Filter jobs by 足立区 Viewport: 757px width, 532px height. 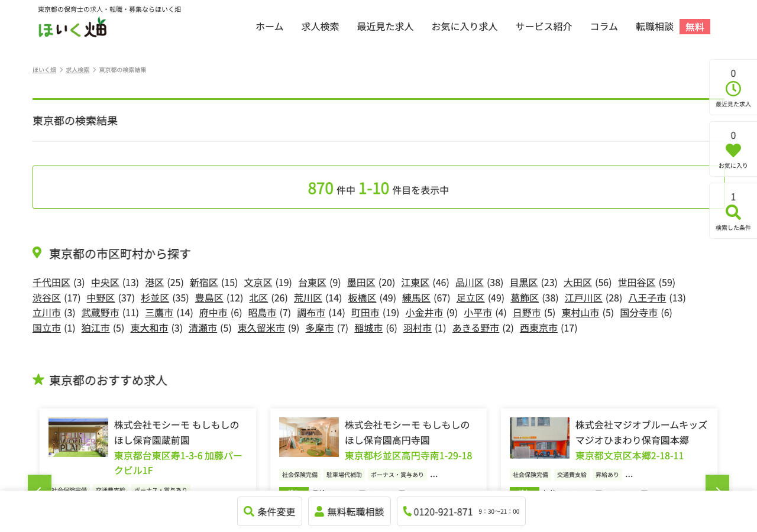[x=471, y=298]
